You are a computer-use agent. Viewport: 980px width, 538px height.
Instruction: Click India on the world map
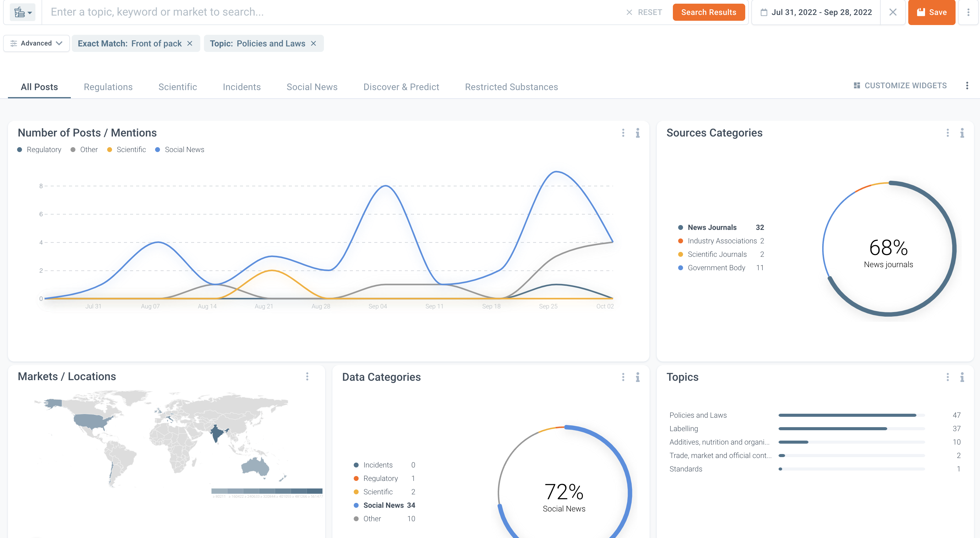tap(216, 433)
